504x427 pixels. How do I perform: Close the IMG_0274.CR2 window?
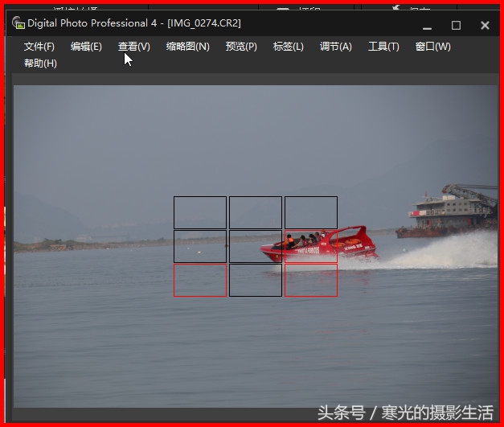click(485, 25)
